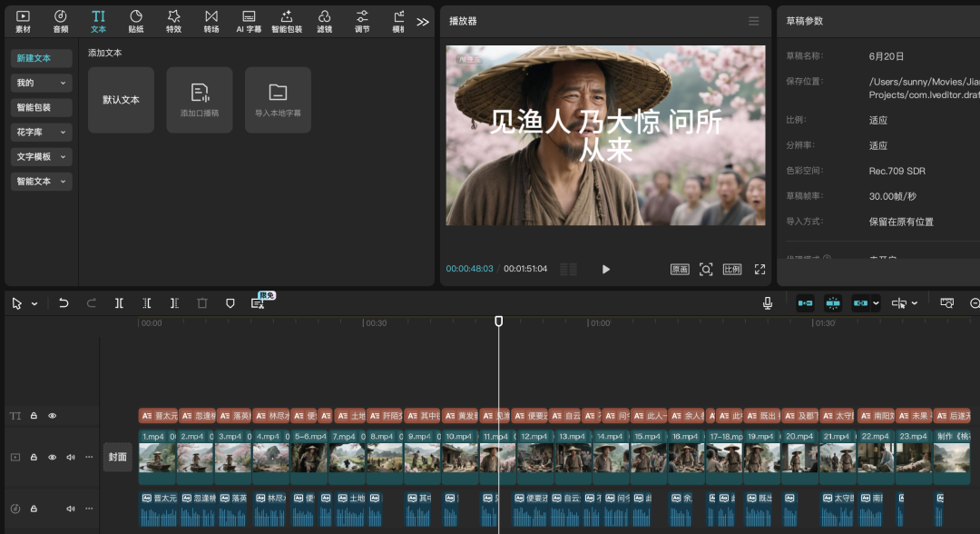Viewport: 980px width, 534px height.
Task: Toggle main track magnet
Action: (x=805, y=303)
